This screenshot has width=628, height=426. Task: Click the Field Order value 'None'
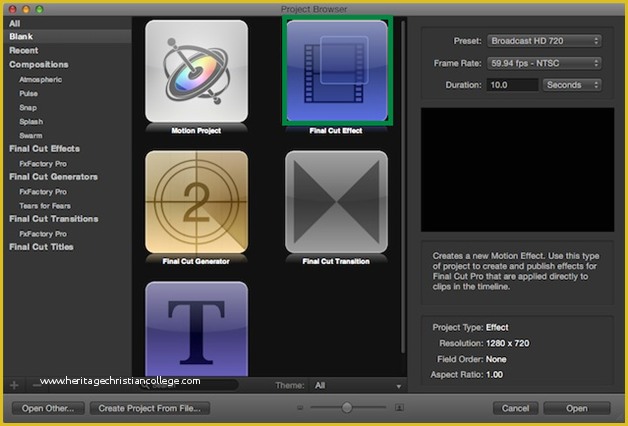click(x=496, y=359)
